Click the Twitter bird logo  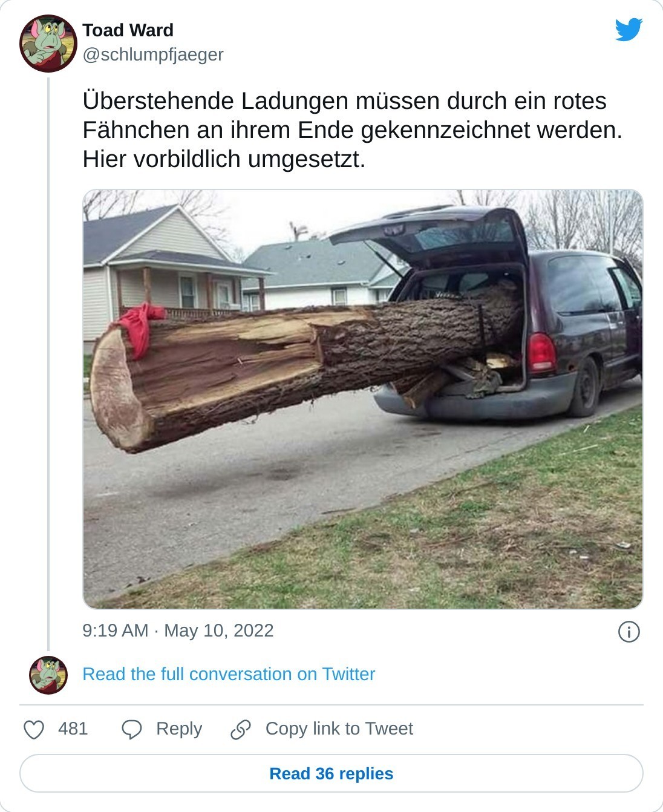point(629,30)
